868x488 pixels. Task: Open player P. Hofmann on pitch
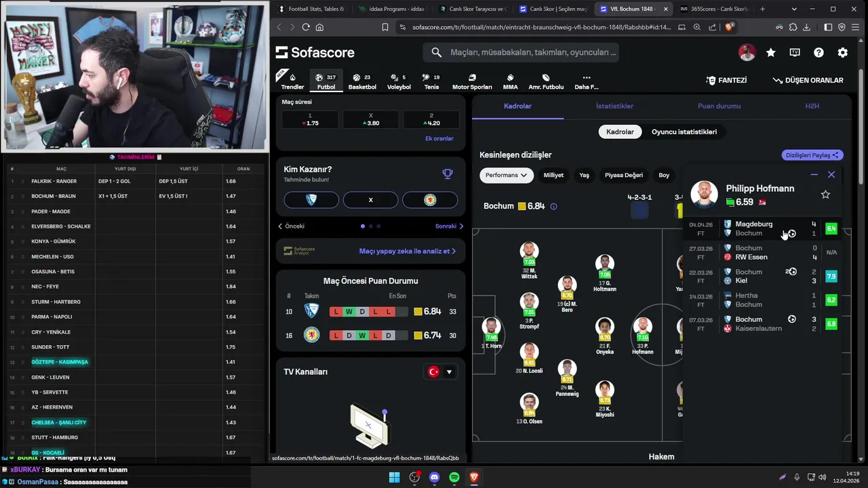tap(642, 336)
